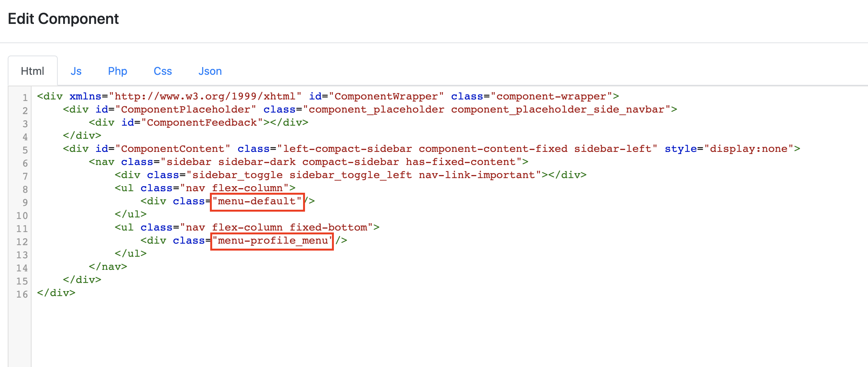Viewport: 868px width, 367px height.
Task: Click line number 9 in the gutter
Action: (x=25, y=202)
